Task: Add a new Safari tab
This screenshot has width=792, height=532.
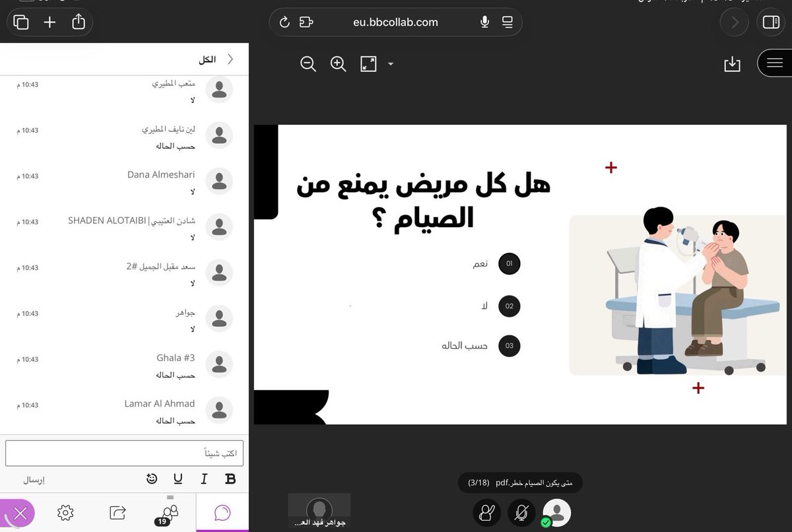Action: point(49,22)
